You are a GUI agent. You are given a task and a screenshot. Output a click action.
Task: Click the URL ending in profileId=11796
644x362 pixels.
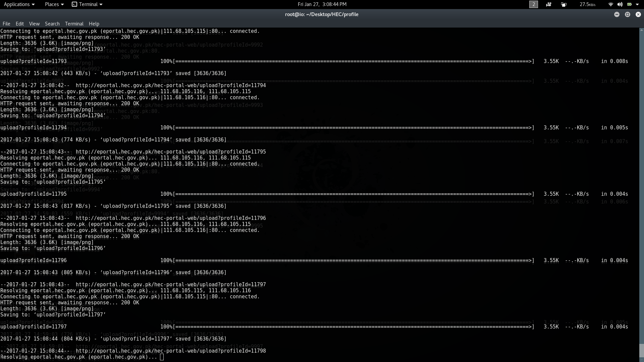pyautogui.click(x=171, y=218)
